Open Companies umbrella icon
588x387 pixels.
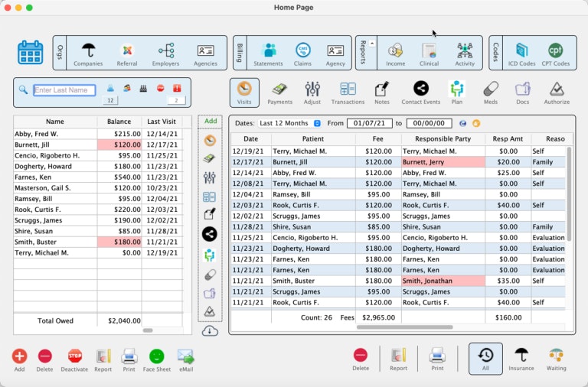point(88,54)
